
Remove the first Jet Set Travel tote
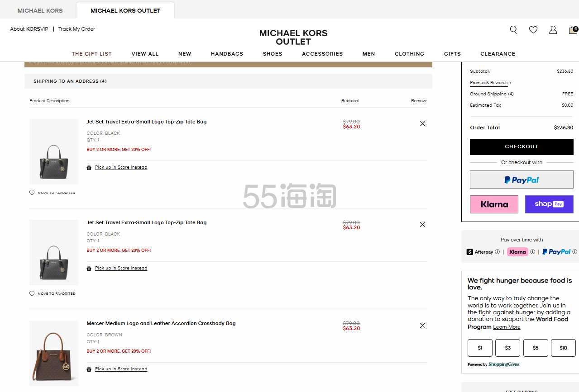coord(422,124)
